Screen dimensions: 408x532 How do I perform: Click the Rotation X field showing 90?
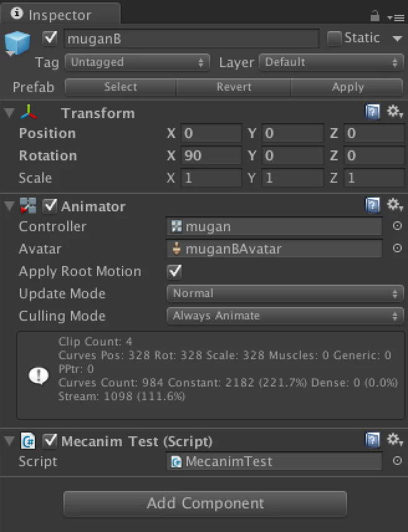tap(211, 155)
